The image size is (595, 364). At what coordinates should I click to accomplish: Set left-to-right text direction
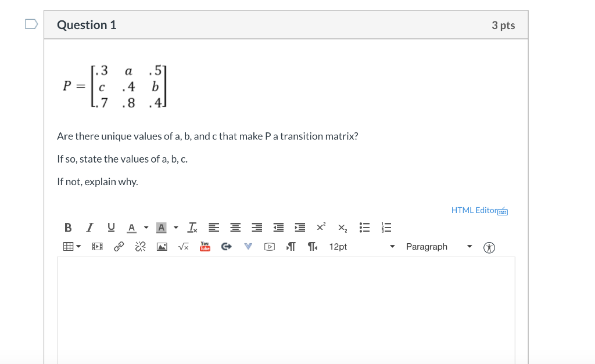pos(291,247)
